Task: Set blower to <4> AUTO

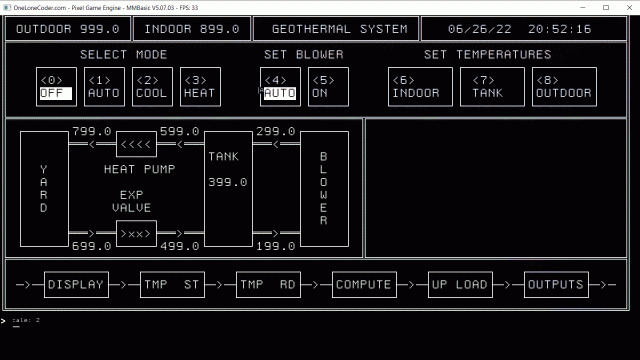Action: pyautogui.click(x=280, y=87)
